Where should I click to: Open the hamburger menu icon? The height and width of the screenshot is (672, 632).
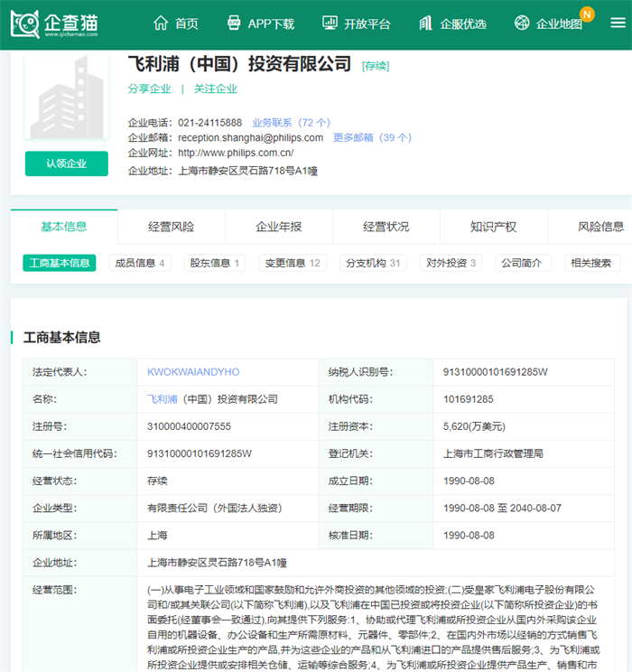(618, 23)
